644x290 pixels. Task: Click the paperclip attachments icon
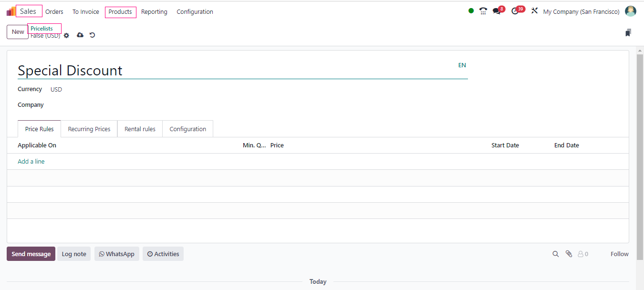click(569, 254)
